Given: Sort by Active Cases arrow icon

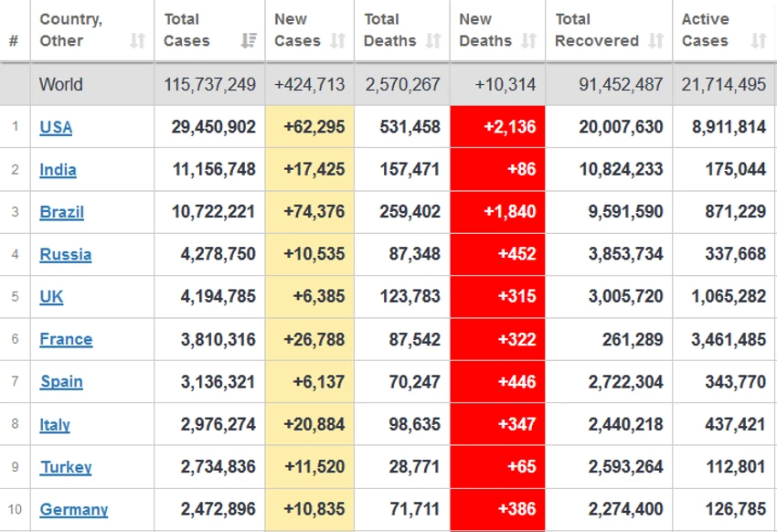Looking at the screenshot, I should pos(759,40).
